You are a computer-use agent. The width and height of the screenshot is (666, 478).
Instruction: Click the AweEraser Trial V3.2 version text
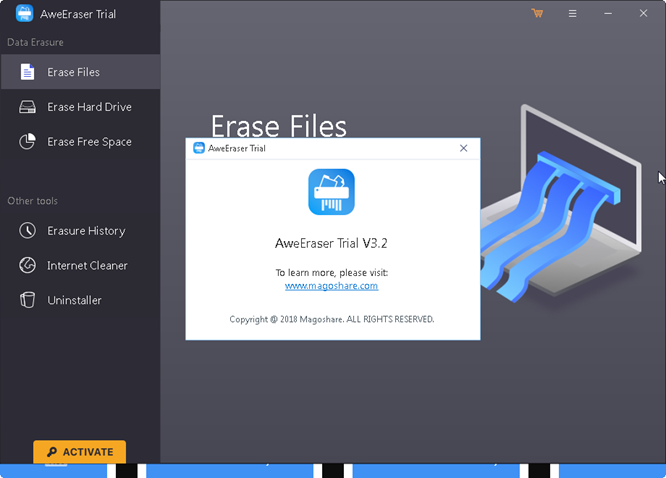click(331, 243)
